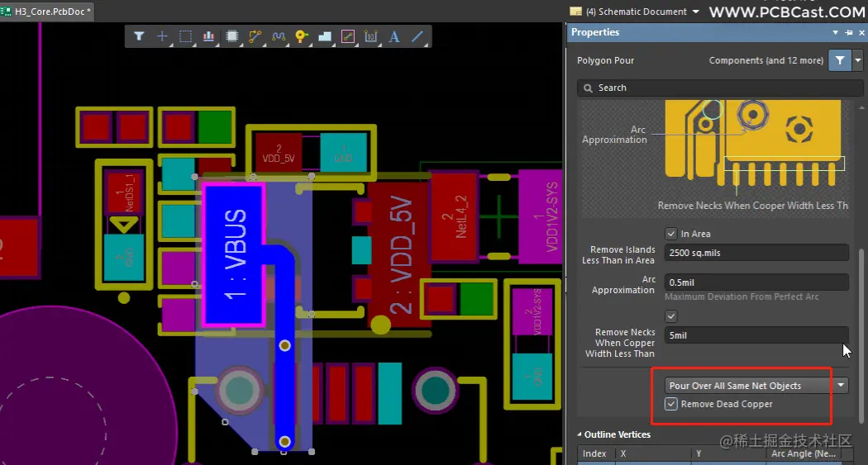Screen dimensions: 868x465
Task: Open the align objects tool
Action: point(208,36)
